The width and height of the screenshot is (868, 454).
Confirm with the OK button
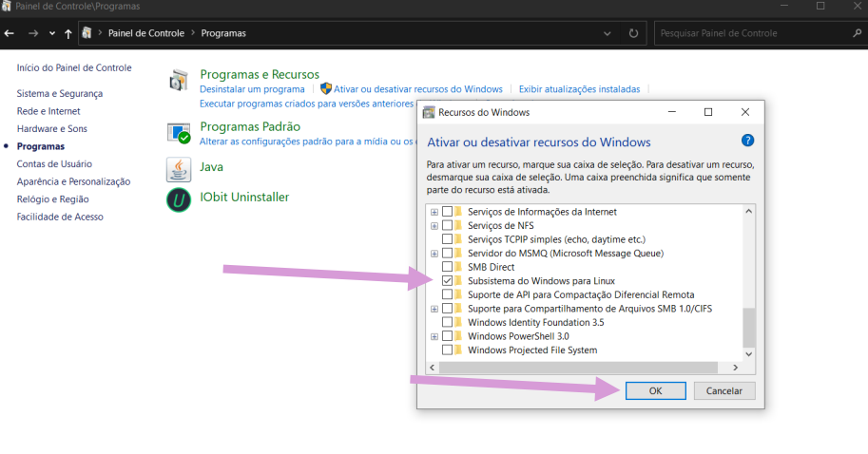point(655,391)
